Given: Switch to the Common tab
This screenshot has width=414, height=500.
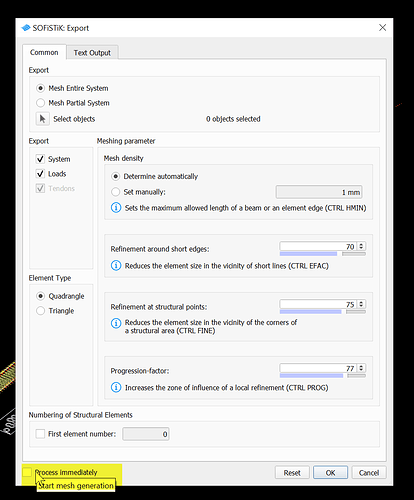Looking at the screenshot, I should (x=44, y=52).
